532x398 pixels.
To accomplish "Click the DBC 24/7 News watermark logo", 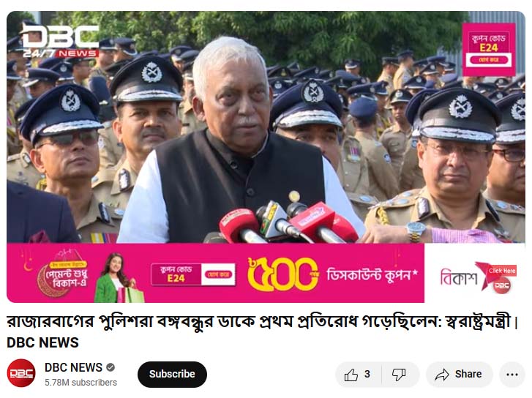I will 60,40.
